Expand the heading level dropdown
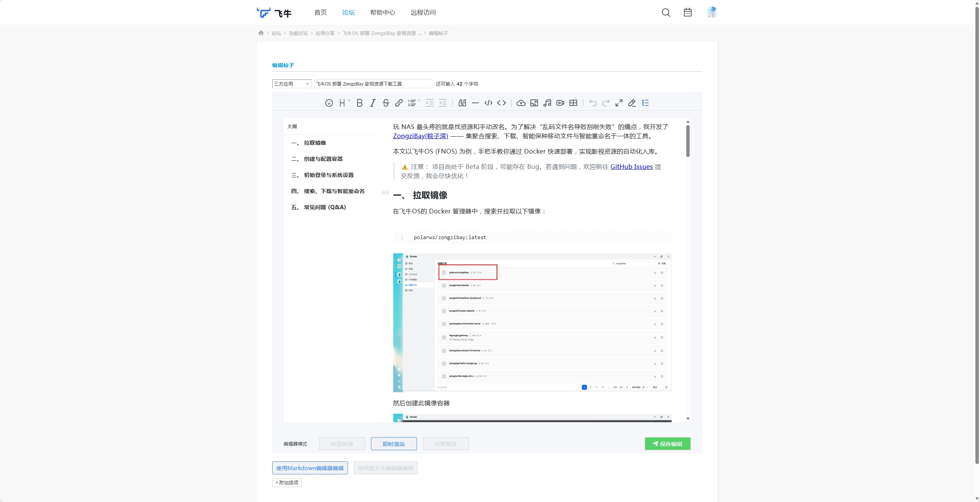This screenshot has height=502, width=980. tap(344, 102)
